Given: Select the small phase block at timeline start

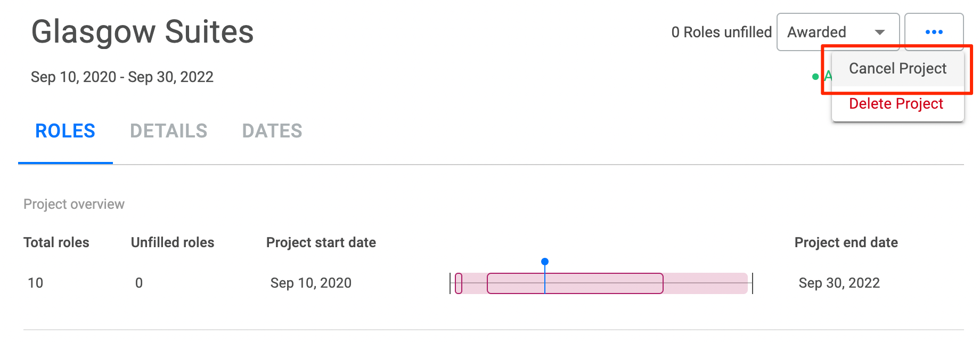Looking at the screenshot, I should 459,283.
